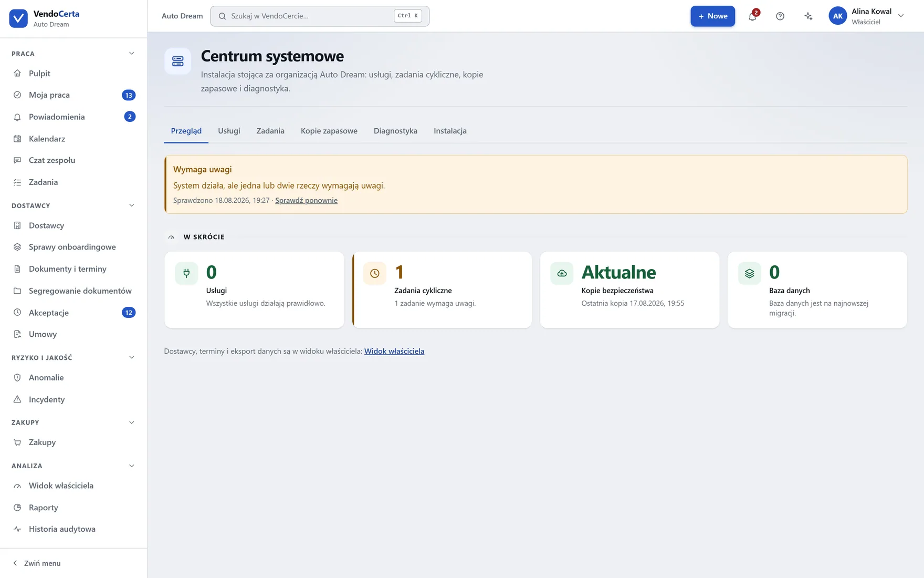Open Kalendarz via its calendar icon

(x=17, y=139)
